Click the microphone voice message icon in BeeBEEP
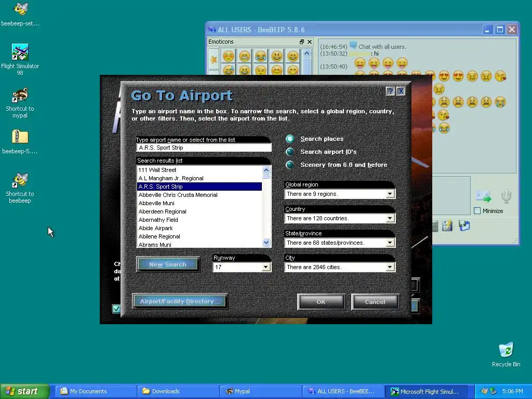The height and width of the screenshot is (399, 532). tap(506, 196)
